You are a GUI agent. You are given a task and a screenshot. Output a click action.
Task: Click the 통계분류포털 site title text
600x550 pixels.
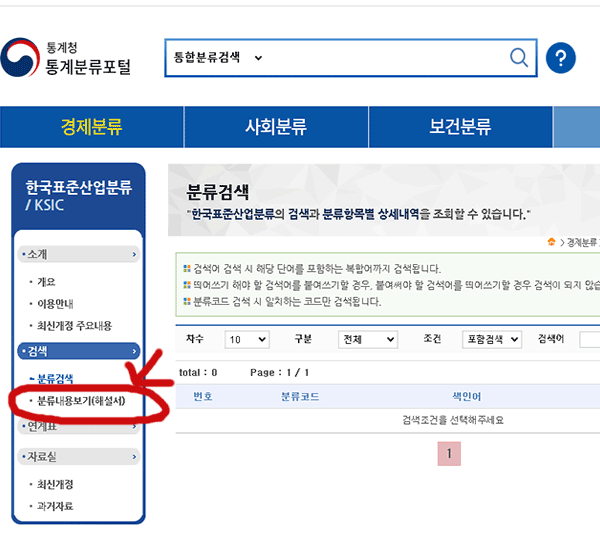pos(88,67)
